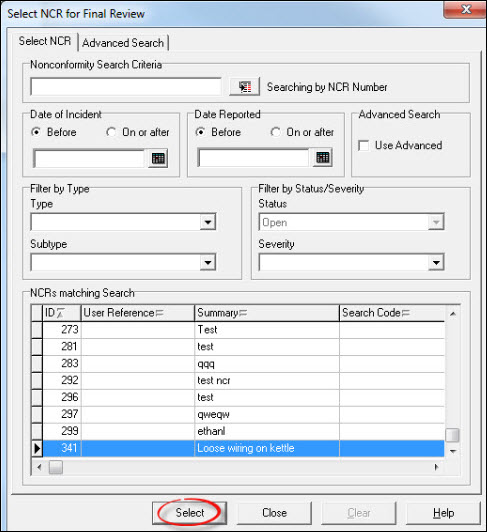
Task: Select On or after for Date of Incident
Action: tap(111, 132)
